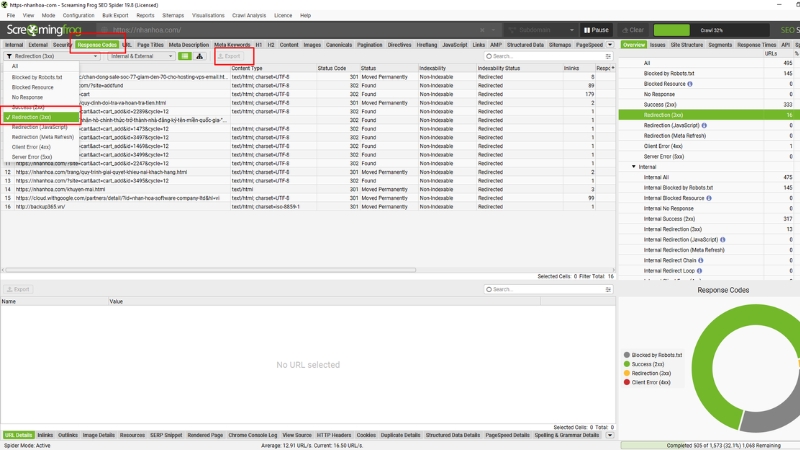Open the Reports menu
This screenshot has height=450, width=800.
click(145, 15)
